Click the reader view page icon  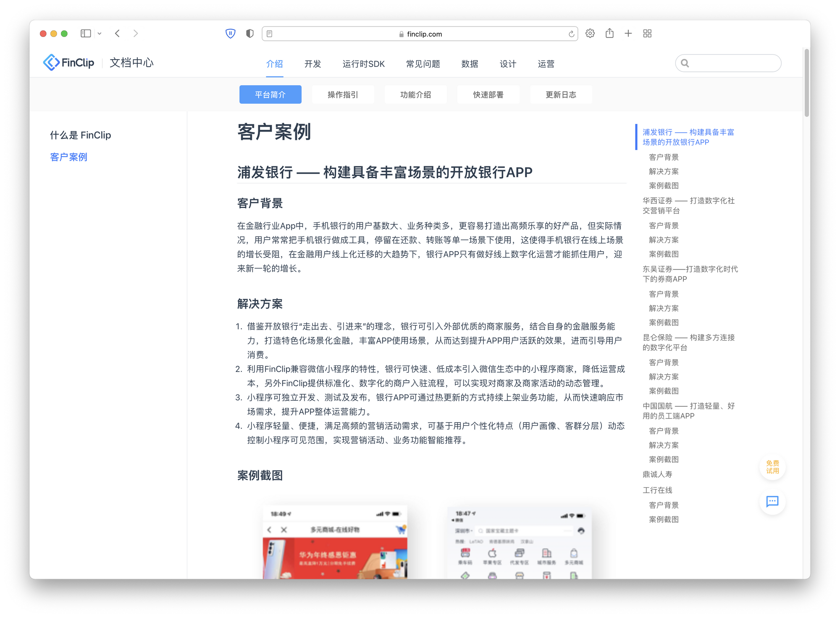(270, 34)
